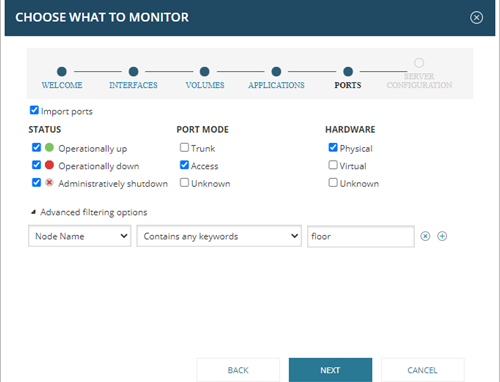Click the Server Configuration step circle
This screenshot has height=382, width=500.
pyautogui.click(x=419, y=63)
